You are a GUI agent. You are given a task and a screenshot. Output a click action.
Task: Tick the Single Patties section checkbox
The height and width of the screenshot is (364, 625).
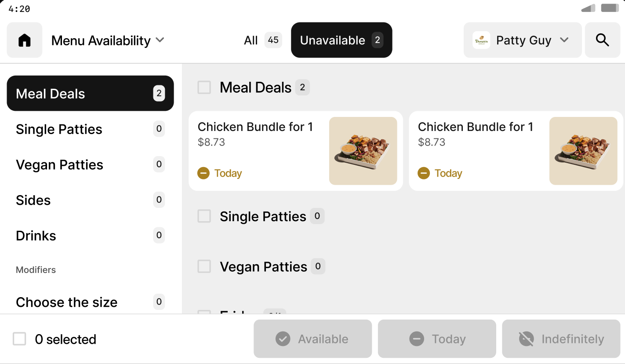(x=204, y=216)
